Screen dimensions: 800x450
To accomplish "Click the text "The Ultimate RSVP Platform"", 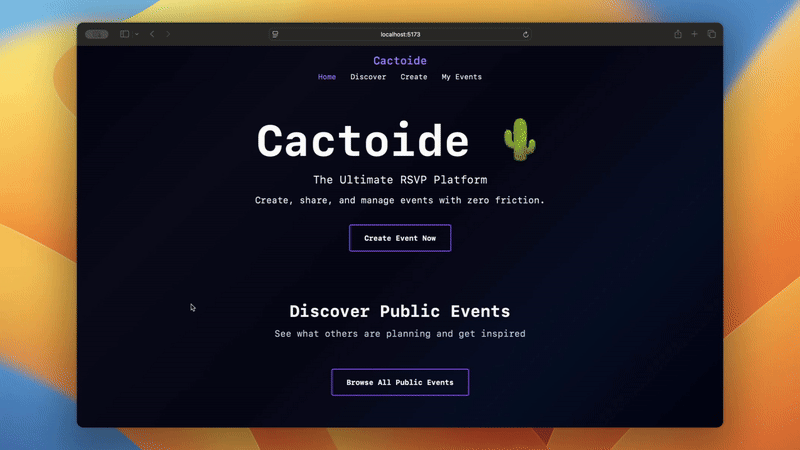I will [x=400, y=180].
